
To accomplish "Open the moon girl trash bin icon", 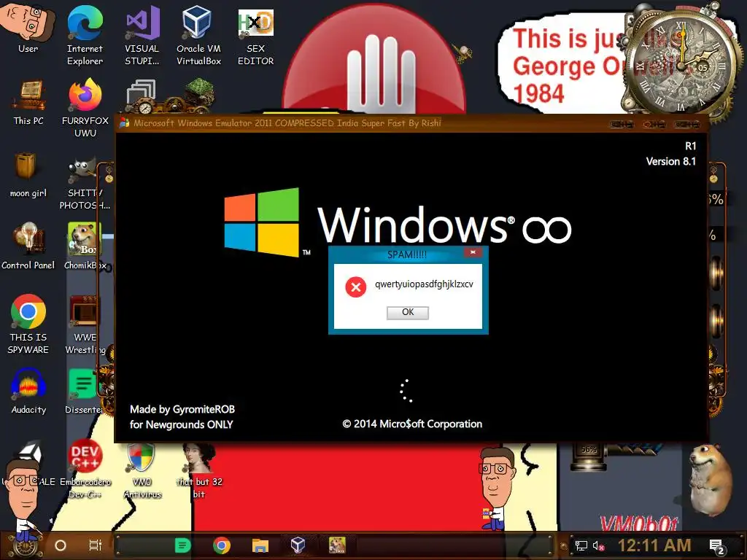I will pos(28,175).
